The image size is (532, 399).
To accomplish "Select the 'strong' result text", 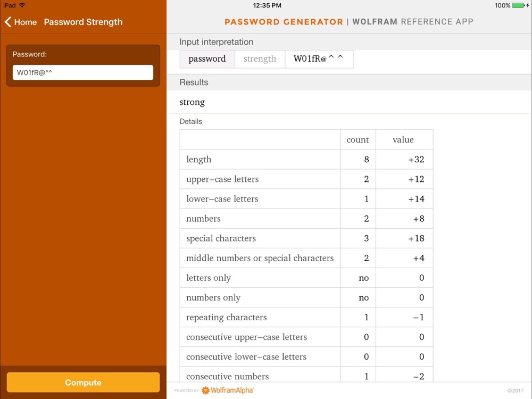I will pyautogui.click(x=192, y=102).
